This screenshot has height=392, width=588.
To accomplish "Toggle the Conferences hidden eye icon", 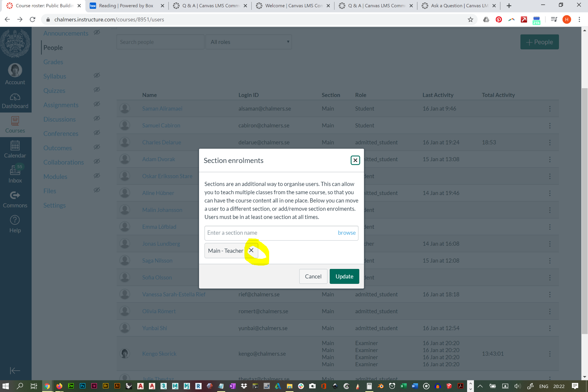I will coord(97,133).
